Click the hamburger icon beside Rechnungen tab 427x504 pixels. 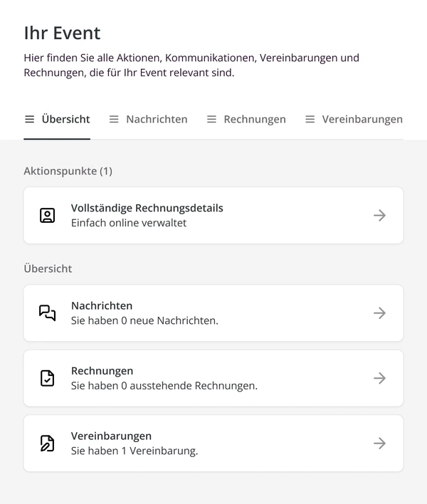coord(211,120)
